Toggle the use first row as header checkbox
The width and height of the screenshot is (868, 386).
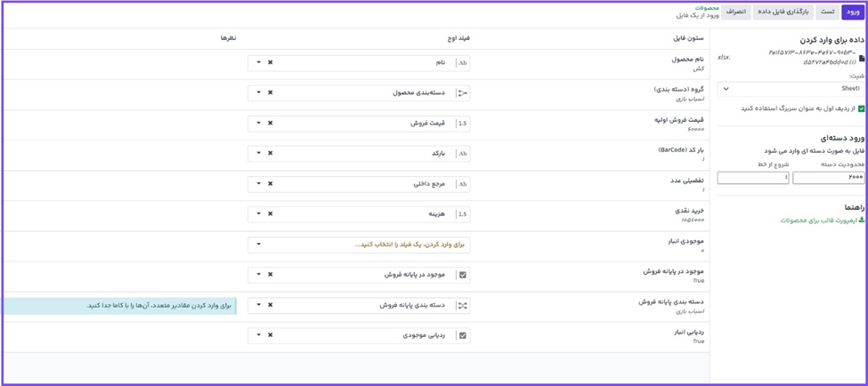click(x=861, y=109)
